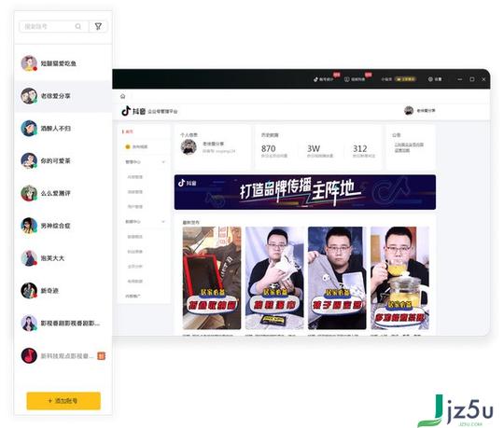Select the red home item in the sidebar
Viewport: 504px width, 428px height.
click(128, 131)
